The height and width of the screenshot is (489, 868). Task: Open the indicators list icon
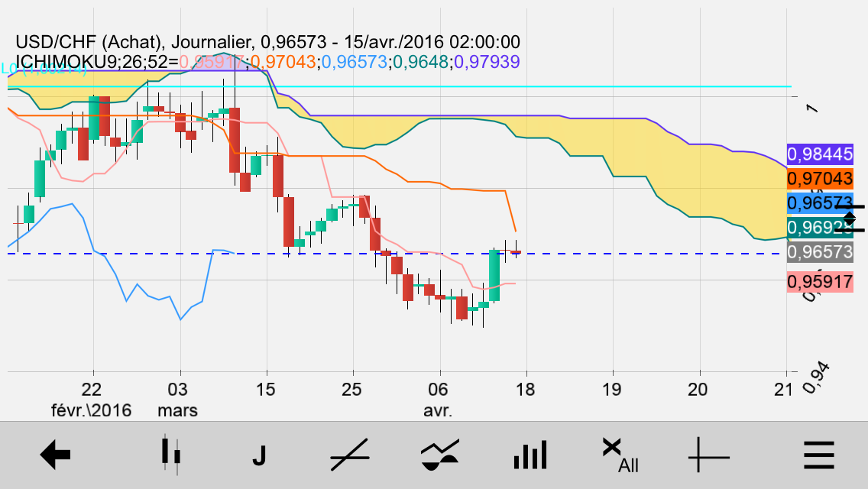440,455
